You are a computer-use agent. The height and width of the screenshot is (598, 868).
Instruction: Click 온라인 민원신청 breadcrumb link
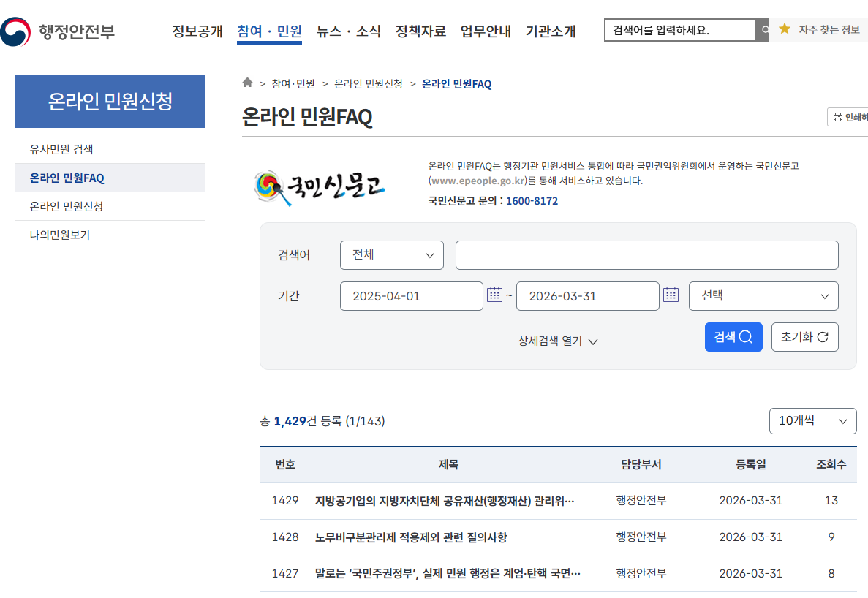368,83
